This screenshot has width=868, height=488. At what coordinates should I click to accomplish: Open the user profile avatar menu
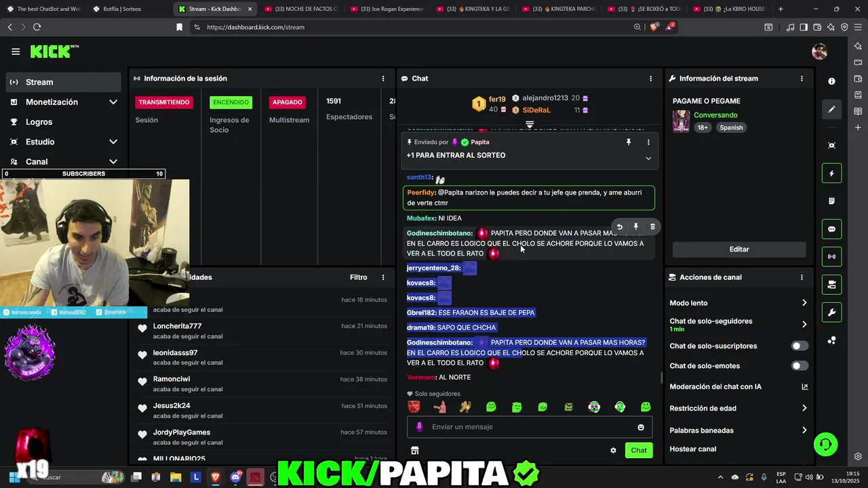point(819,52)
